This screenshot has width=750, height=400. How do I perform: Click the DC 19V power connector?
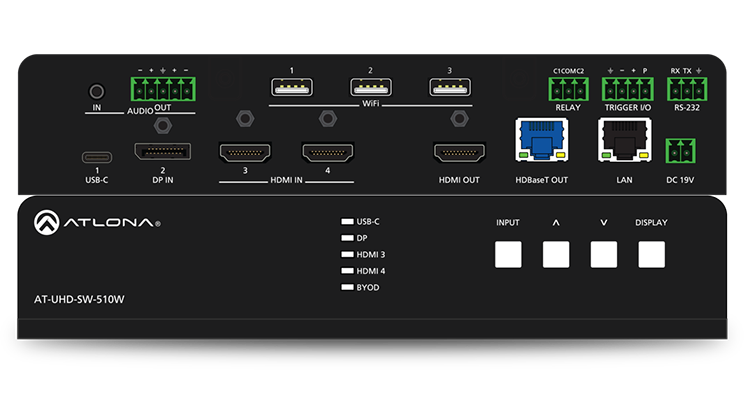(x=680, y=150)
